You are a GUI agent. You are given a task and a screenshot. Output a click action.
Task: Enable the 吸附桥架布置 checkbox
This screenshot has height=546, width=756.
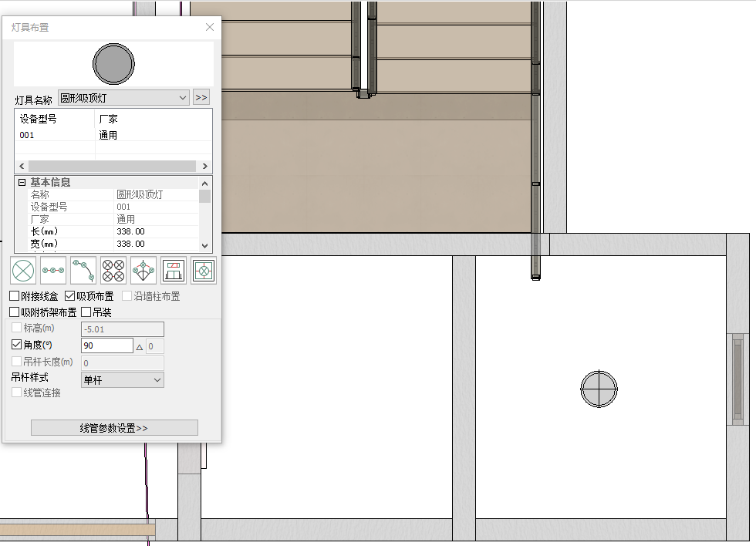15,312
